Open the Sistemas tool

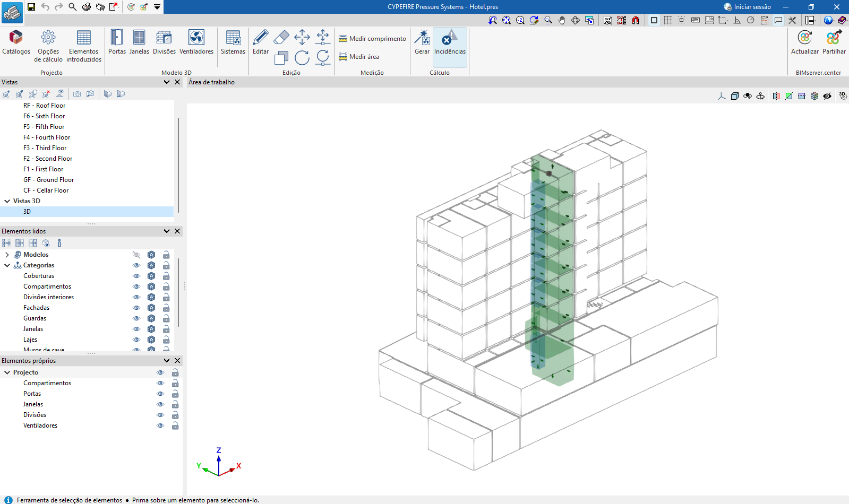[233, 42]
